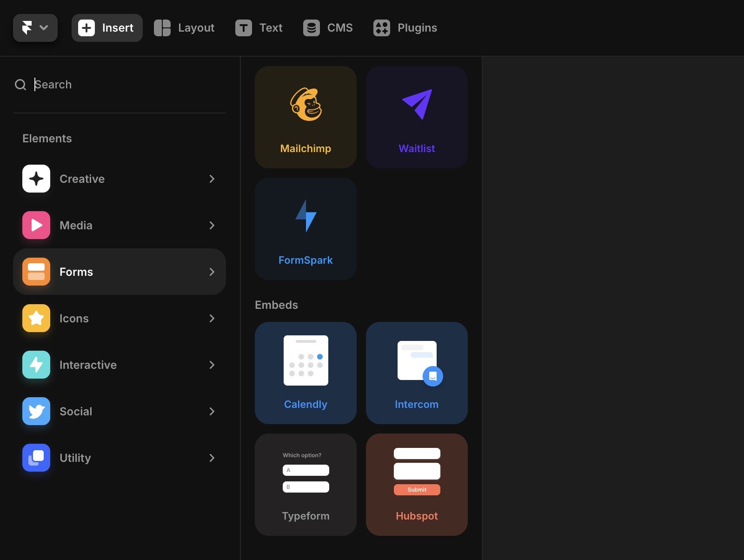Screen dimensions: 744x560
Task: Click the Plugins label in top bar
Action: click(417, 28)
